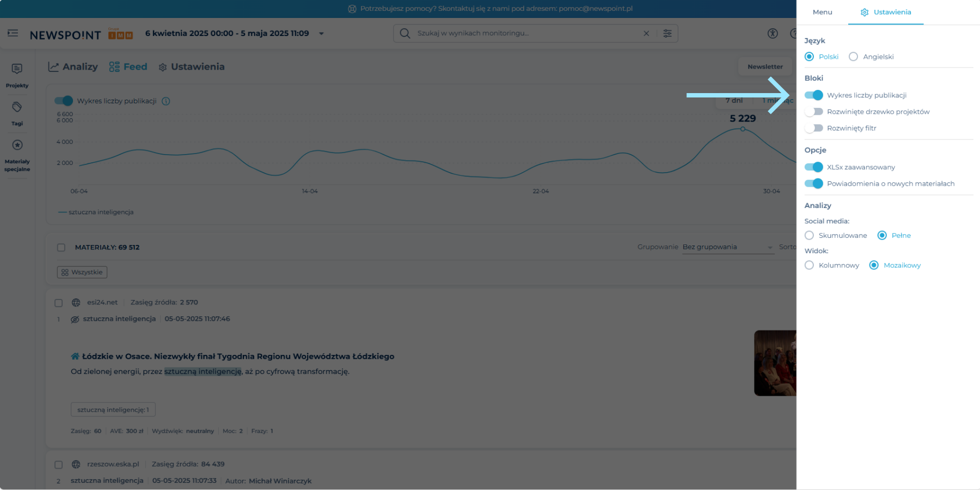Select Polski language radio button
This screenshot has width=980, height=490.
[810, 57]
